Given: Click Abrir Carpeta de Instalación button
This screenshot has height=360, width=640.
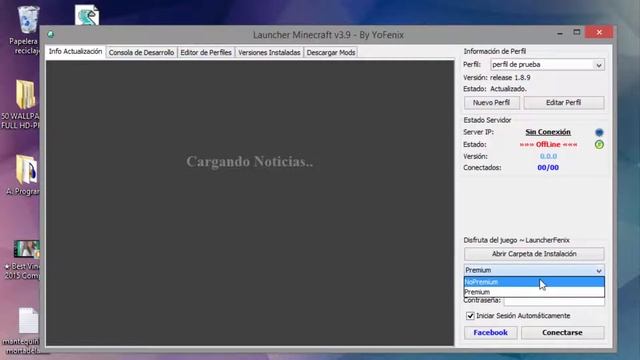Looking at the screenshot, I should (534, 254).
